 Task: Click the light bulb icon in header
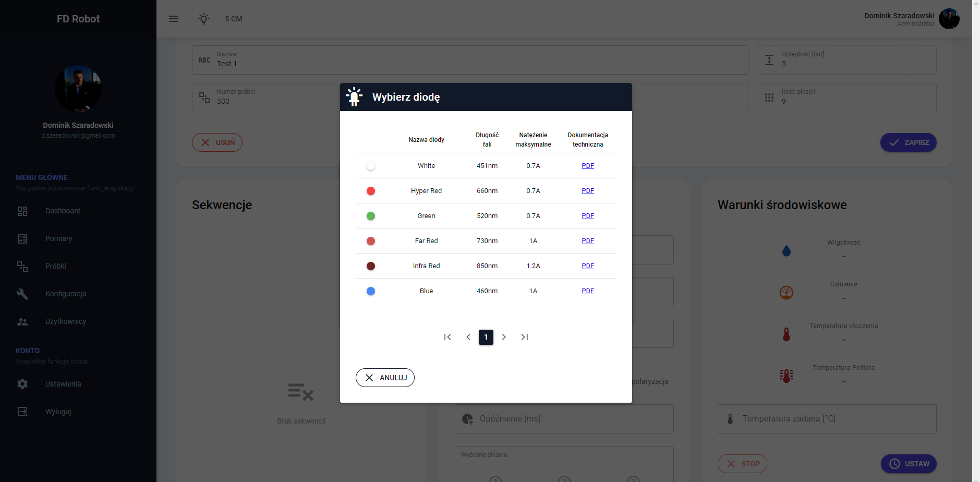[203, 19]
